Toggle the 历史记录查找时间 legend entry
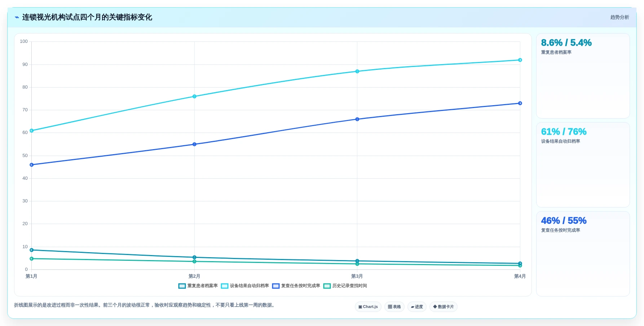 (345, 286)
